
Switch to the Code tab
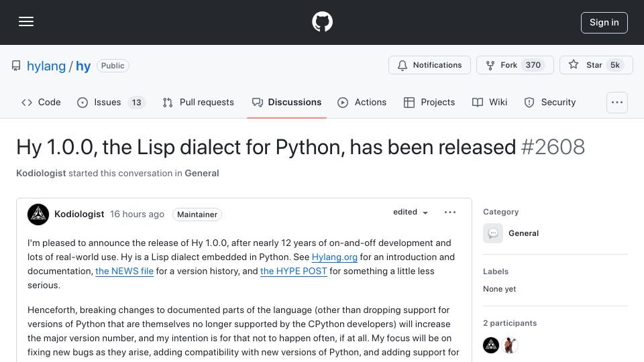[x=41, y=102]
